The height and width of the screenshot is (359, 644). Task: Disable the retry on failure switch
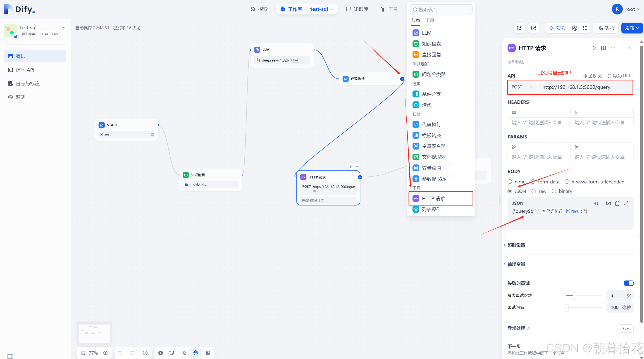tap(629, 283)
